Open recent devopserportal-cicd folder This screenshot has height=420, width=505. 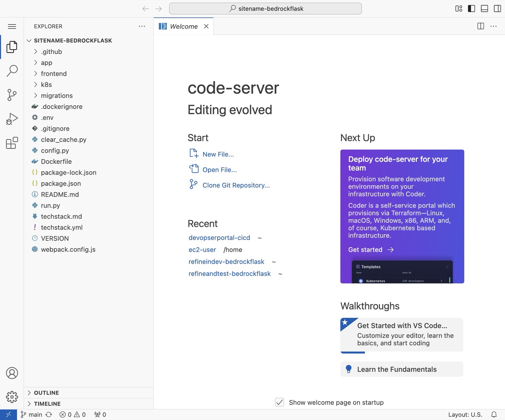point(219,238)
